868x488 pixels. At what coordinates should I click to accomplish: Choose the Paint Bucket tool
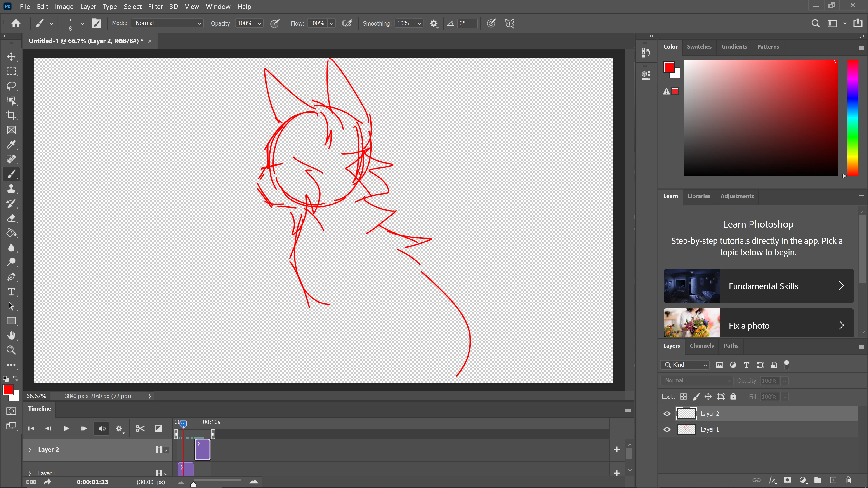click(x=11, y=233)
